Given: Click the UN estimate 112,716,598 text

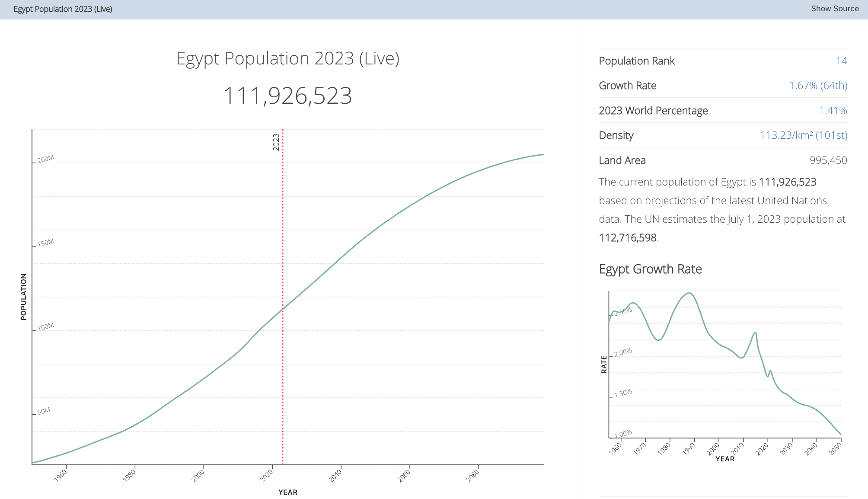Looking at the screenshot, I should pyautogui.click(x=628, y=238).
